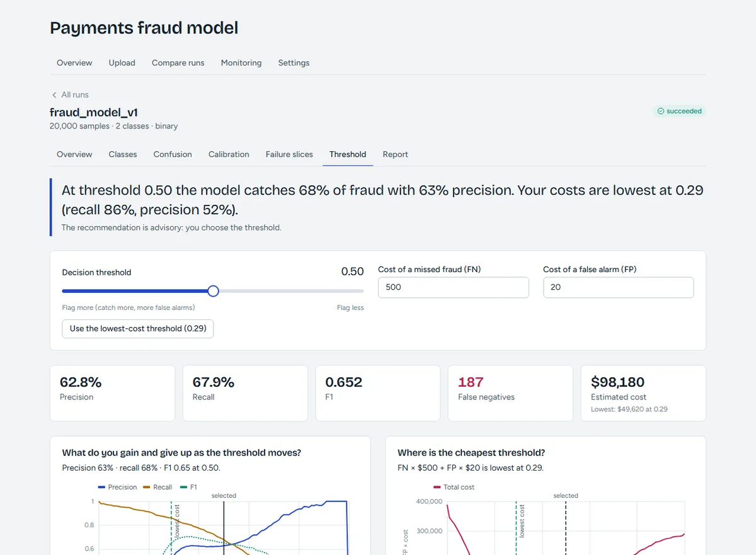
Task: Switch to the Classes tab
Action: point(123,154)
